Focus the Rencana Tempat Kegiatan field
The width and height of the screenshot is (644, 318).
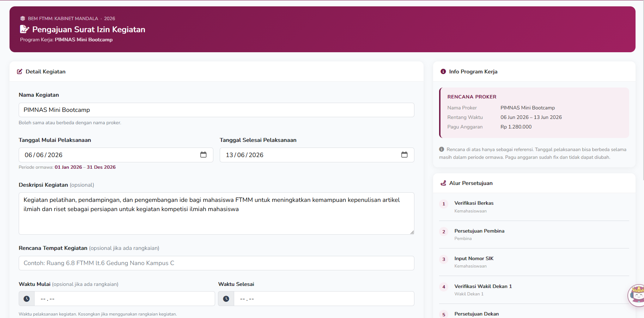[217, 263]
